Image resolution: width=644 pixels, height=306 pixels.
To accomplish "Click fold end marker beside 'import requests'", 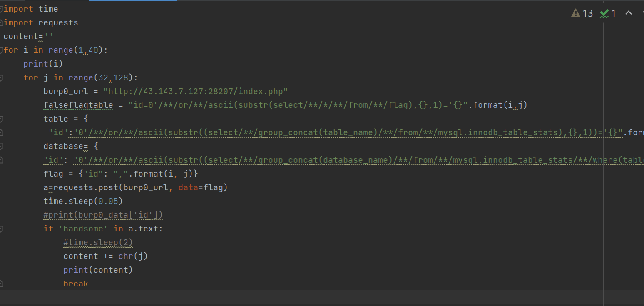I will click(x=2, y=22).
